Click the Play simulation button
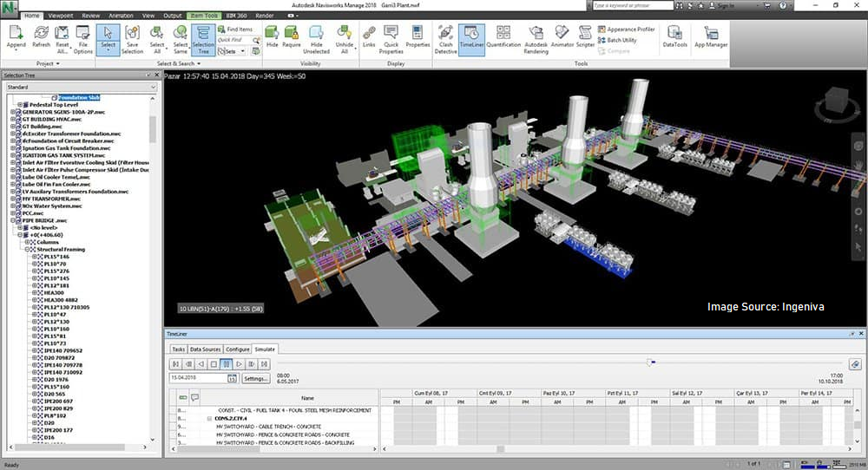868x470 pixels. (x=240, y=364)
